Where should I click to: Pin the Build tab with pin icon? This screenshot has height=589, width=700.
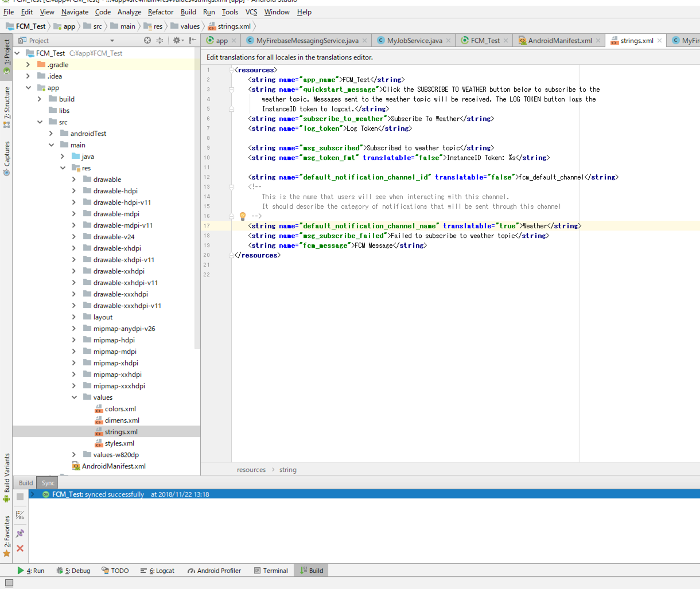click(20, 533)
